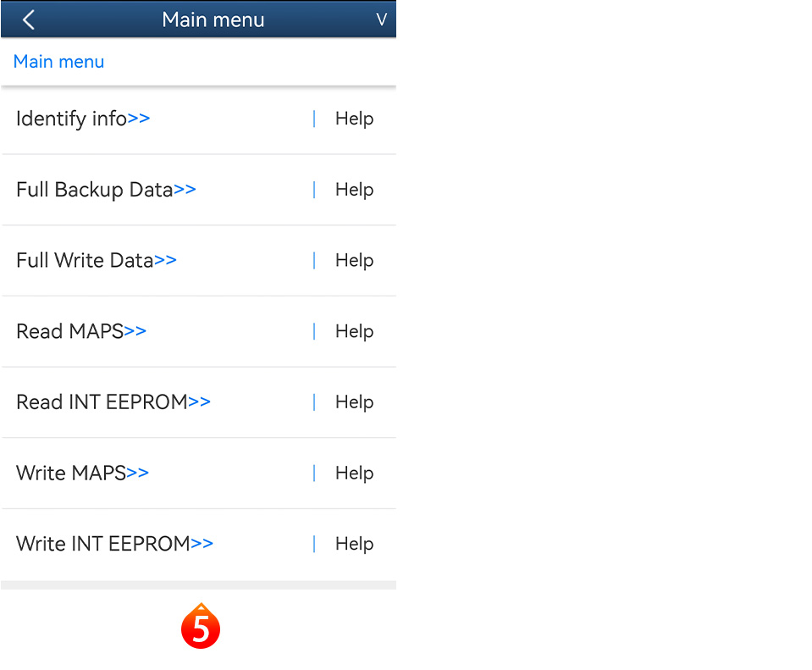
Task: Open the Main menu breadcrumb link
Action: click(59, 62)
